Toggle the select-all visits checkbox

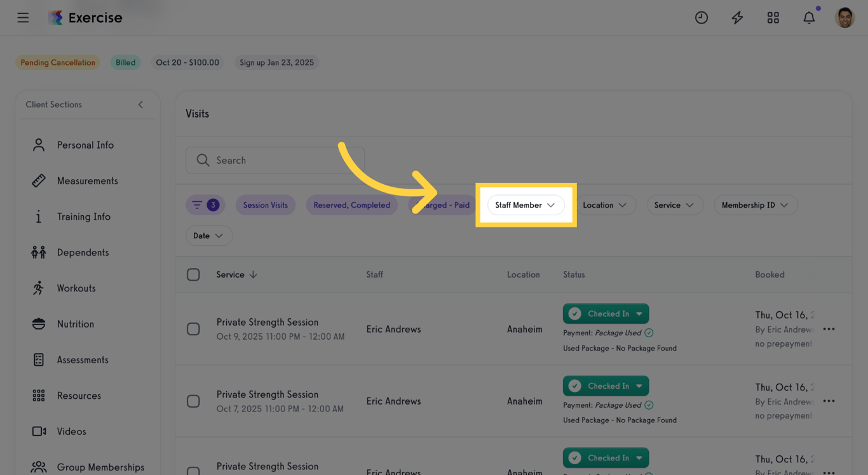[193, 275]
